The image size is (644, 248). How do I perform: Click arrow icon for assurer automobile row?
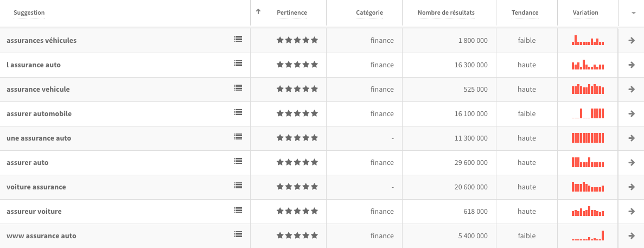[x=632, y=114]
